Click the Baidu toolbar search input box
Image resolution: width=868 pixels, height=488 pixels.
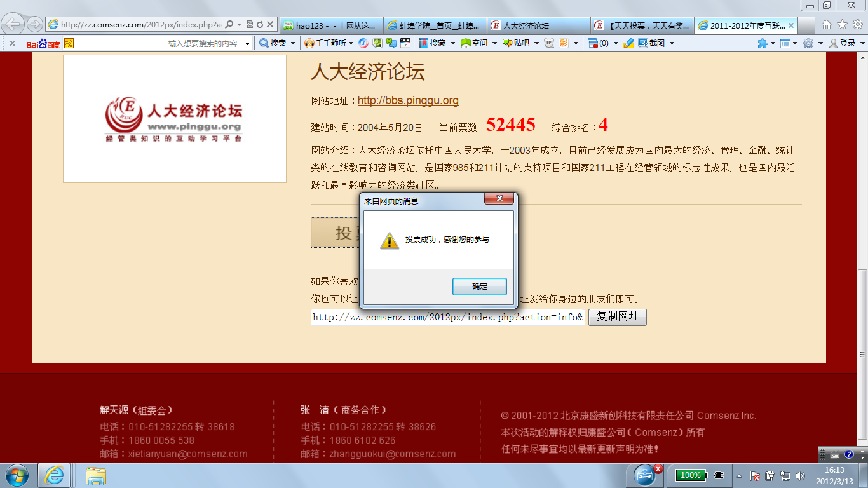[159, 43]
